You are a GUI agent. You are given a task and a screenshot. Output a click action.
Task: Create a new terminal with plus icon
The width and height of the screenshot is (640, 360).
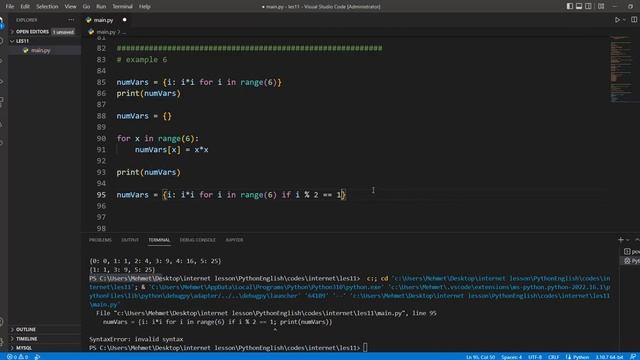[621, 240]
